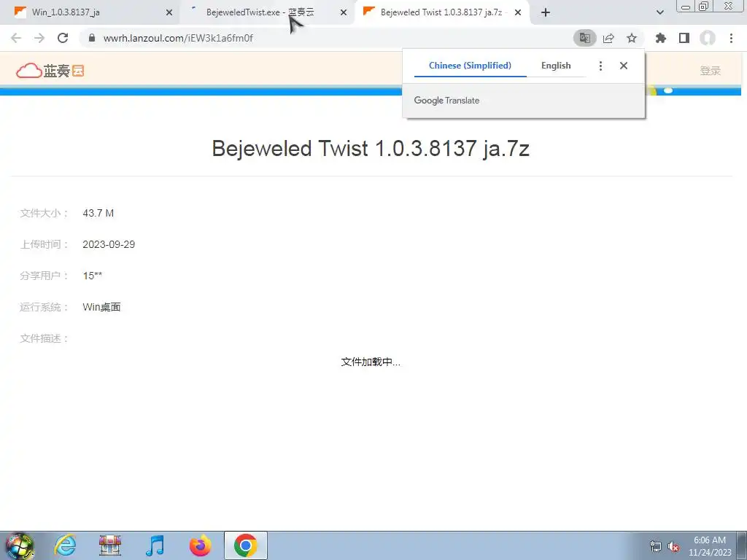
Task: Open the clock showing 6:06 AM
Action: [x=709, y=546]
